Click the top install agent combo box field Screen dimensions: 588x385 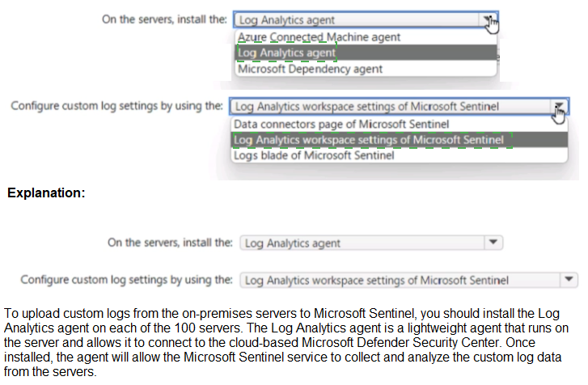click(x=356, y=20)
